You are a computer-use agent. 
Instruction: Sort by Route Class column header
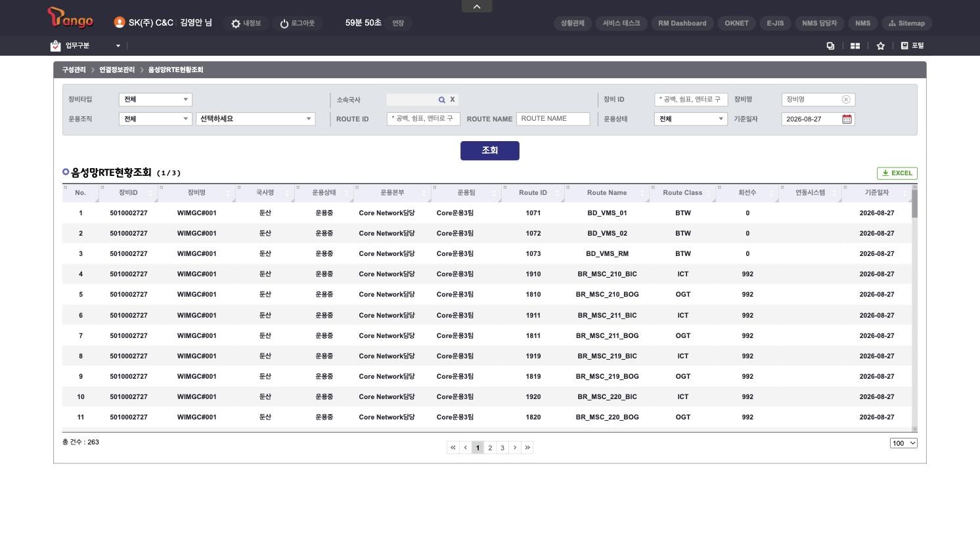[682, 193]
